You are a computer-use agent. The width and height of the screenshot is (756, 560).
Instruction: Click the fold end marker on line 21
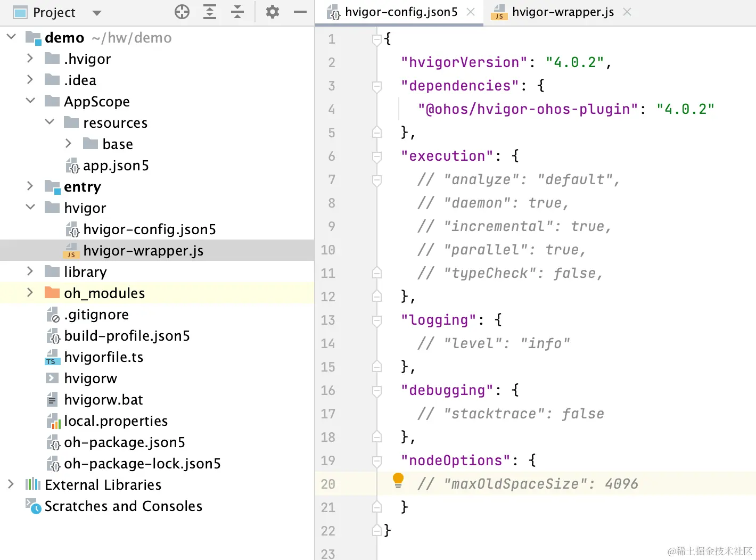377,507
